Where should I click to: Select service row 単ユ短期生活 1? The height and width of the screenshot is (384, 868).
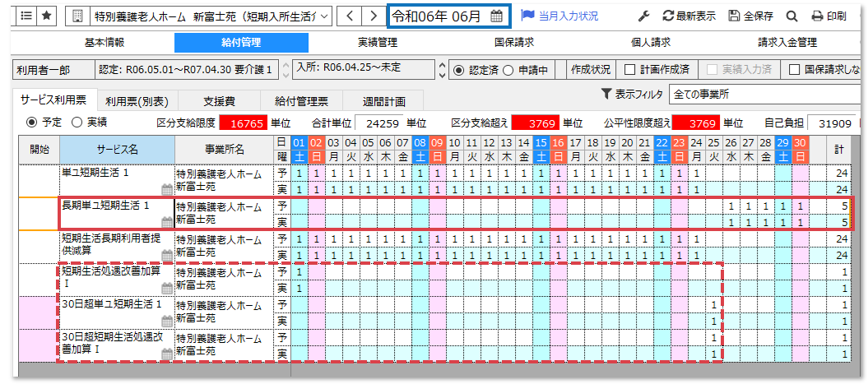(x=117, y=180)
